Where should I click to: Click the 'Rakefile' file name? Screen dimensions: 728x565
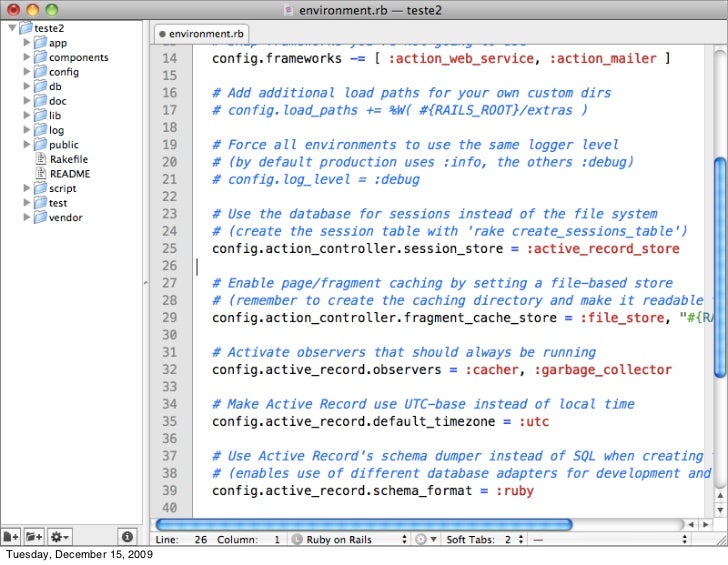coord(69,159)
